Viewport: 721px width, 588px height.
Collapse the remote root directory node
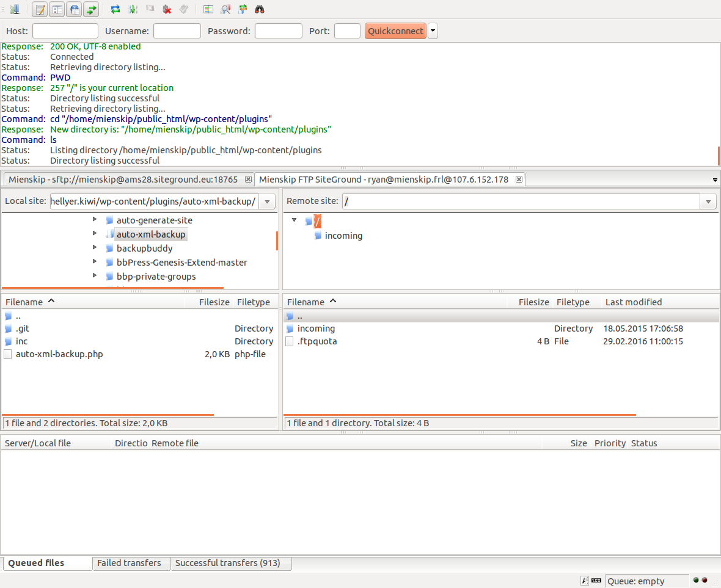click(295, 220)
